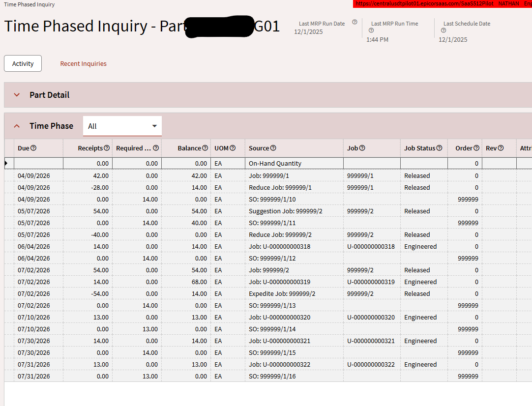The height and width of the screenshot is (406, 532).
Task: Click help icon next to Receipts column
Action: pos(107,148)
